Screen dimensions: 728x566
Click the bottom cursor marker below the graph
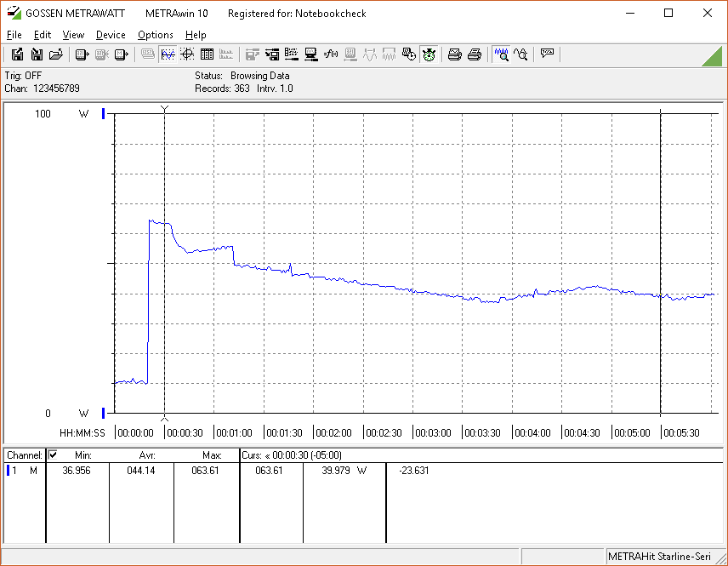[164, 418]
